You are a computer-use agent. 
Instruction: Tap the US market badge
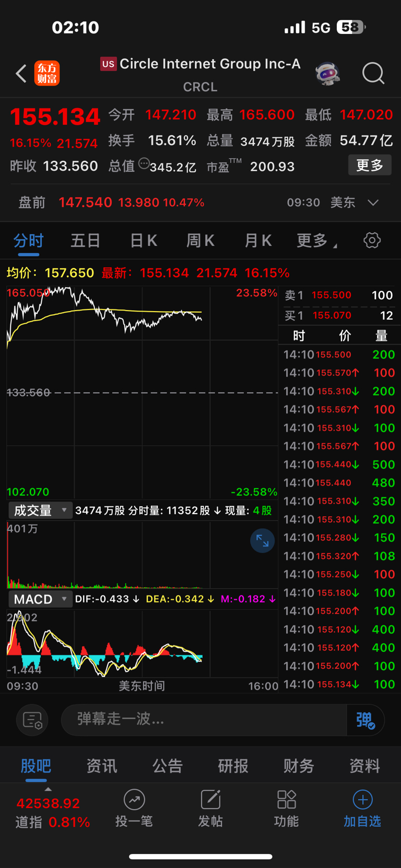coord(108,64)
